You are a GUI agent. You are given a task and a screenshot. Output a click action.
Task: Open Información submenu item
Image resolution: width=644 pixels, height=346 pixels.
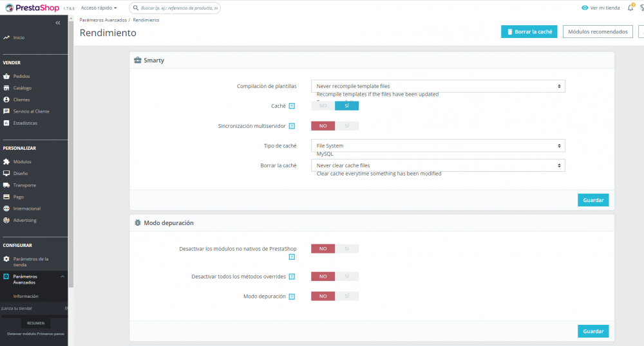click(x=26, y=296)
